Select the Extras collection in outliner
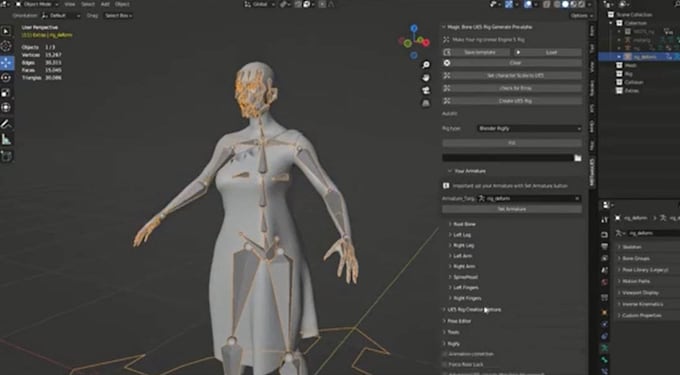680x375 pixels. click(x=631, y=91)
